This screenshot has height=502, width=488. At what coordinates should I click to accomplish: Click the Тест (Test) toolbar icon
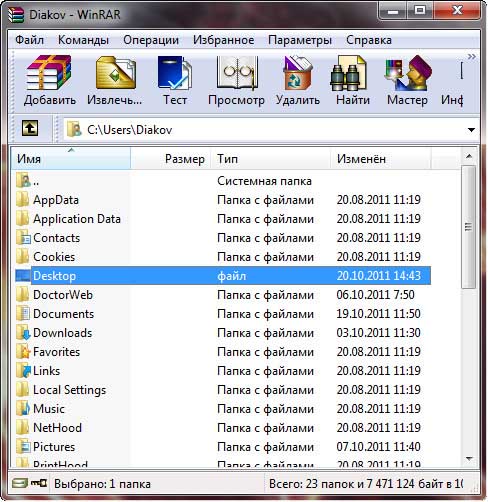(175, 73)
